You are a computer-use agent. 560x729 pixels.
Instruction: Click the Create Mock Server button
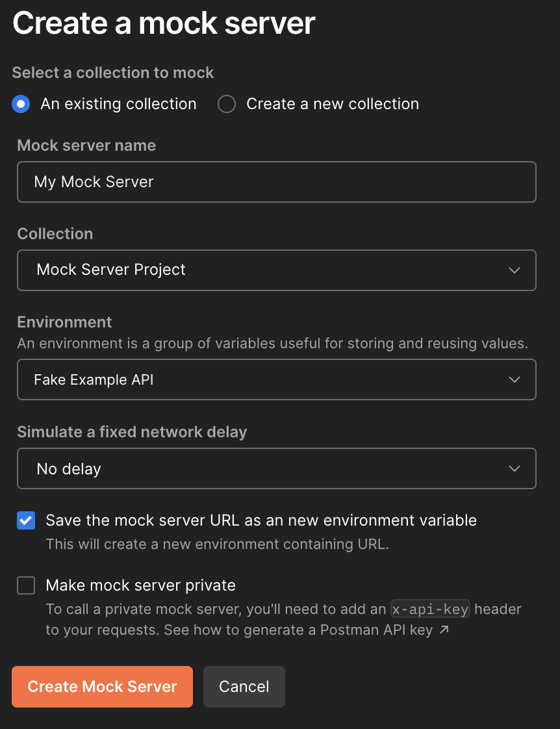pos(102,687)
